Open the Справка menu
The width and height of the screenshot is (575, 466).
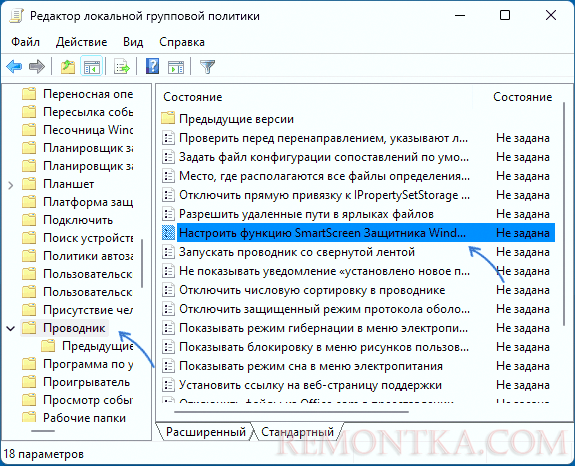(182, 42)
